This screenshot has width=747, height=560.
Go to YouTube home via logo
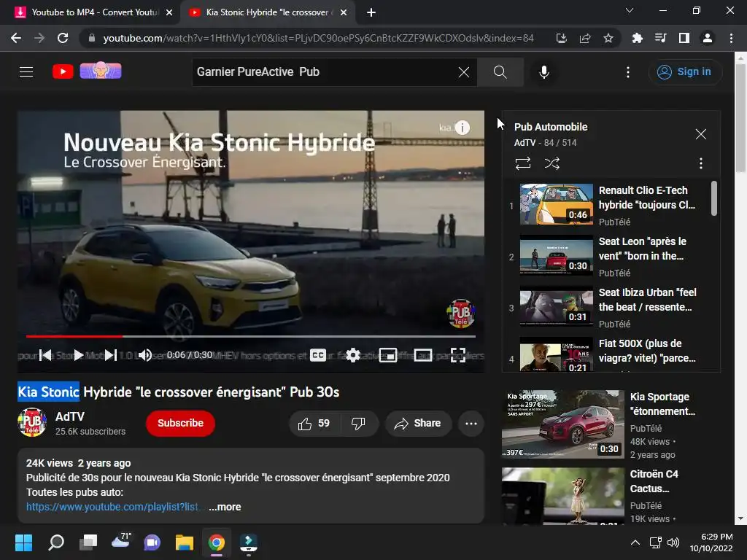[x=63, y=72]
